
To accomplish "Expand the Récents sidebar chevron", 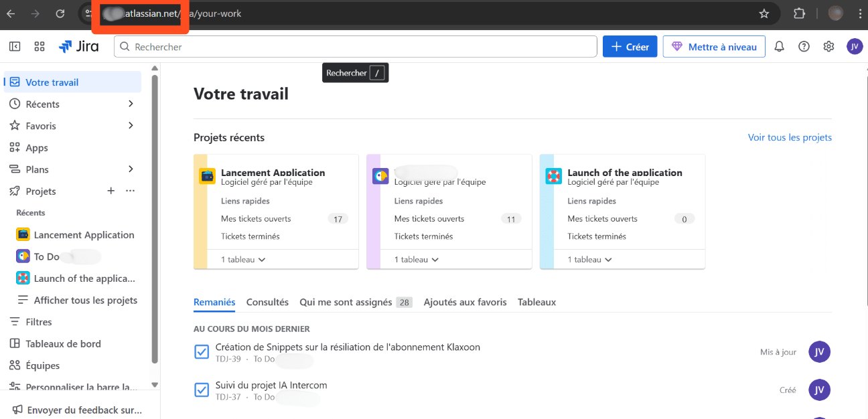I will coord(131,104).
